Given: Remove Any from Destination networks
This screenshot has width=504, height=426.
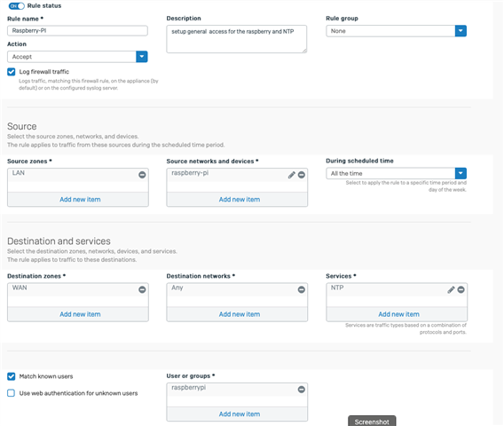Looking at the screenshot, I should pos(301,289).
